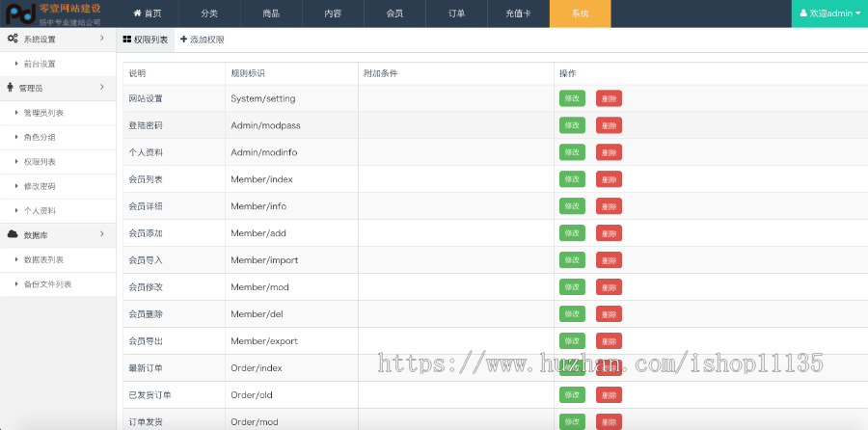Delete the Member/info permission
Screen dimensions: 868x430
(609, 206)
